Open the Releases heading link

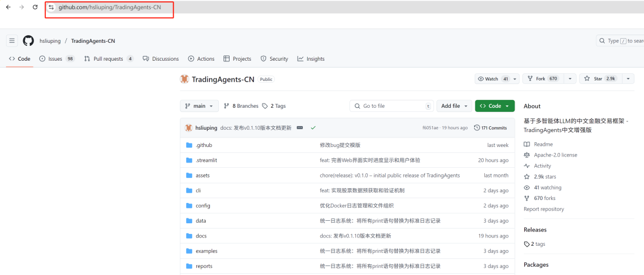click(535, 230)
